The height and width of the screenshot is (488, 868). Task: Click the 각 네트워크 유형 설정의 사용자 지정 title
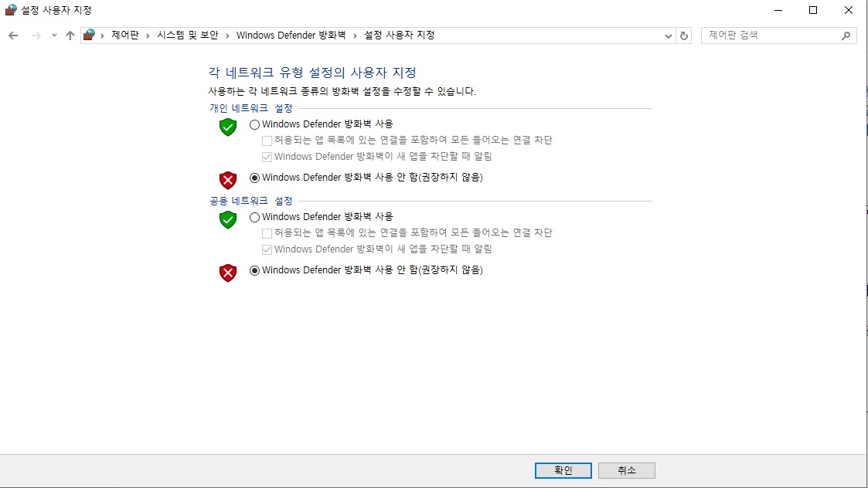(312, 73)
